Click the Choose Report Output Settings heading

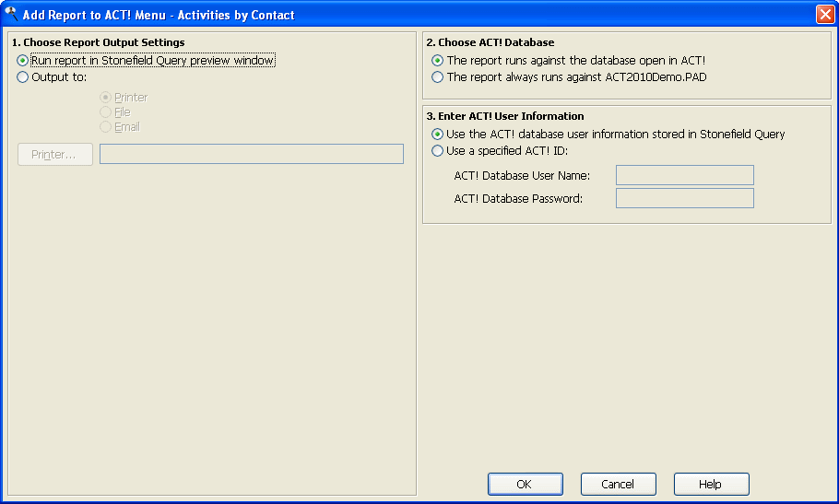click(x=99, y=42)
